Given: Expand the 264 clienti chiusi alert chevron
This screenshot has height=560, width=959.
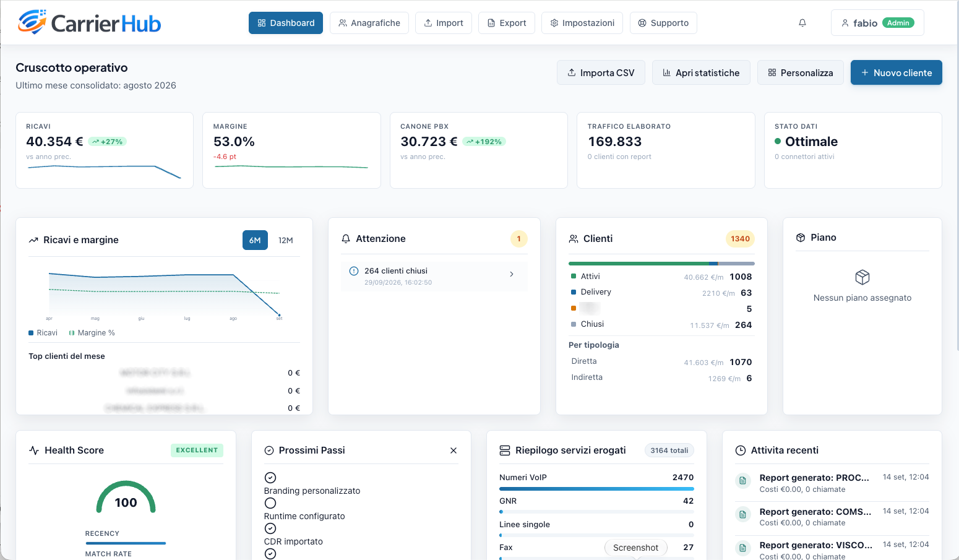Looking at the screenshot, I should click(512, 274).
